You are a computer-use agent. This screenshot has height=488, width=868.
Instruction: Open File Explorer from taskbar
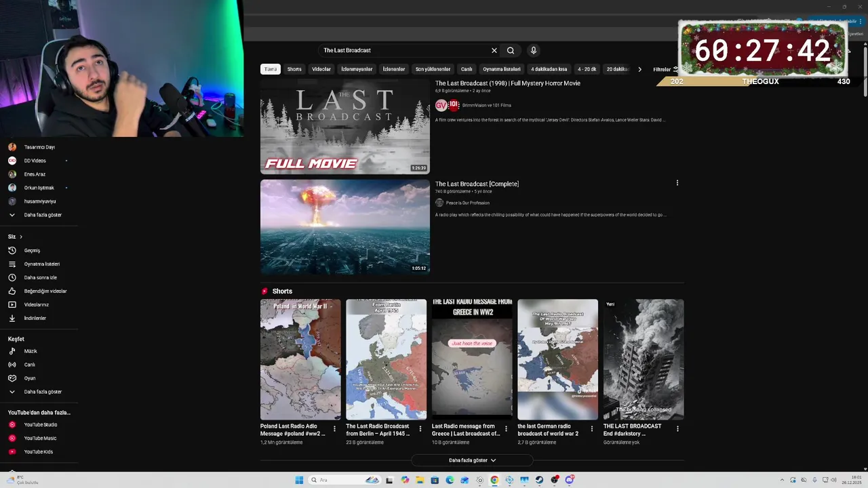point(420,480)
